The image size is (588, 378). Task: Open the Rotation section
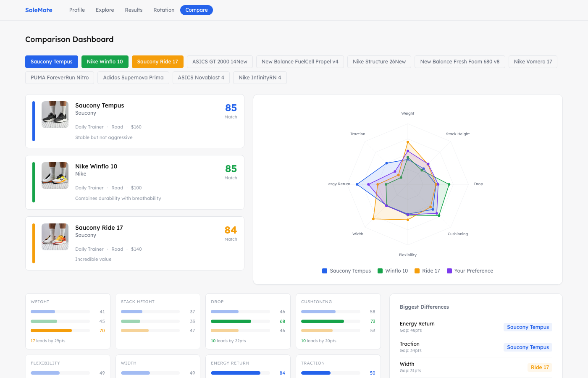(x=164, y=10)
